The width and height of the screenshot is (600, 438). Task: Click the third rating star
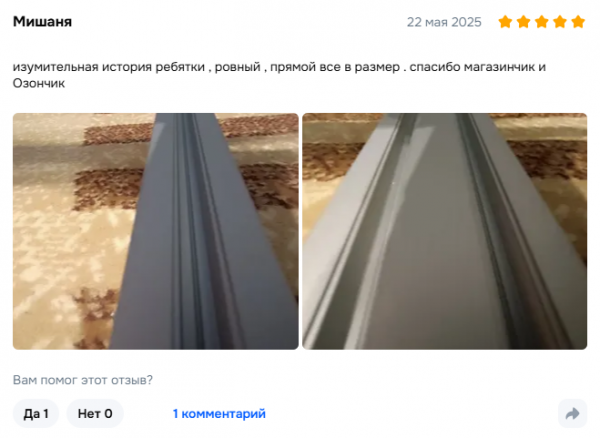(541, 22)
